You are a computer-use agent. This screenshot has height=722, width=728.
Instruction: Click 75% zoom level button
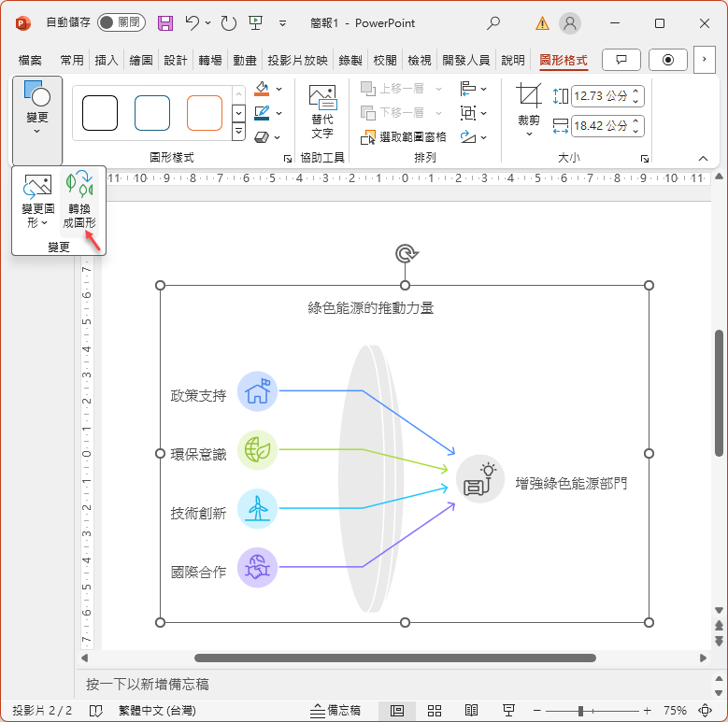click(x=675, y=711)
